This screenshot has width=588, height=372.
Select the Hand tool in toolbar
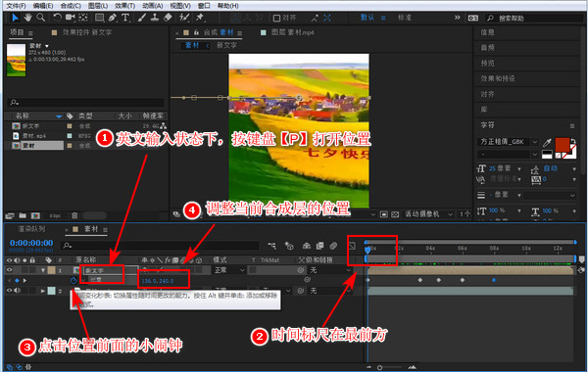coord(27,18)
